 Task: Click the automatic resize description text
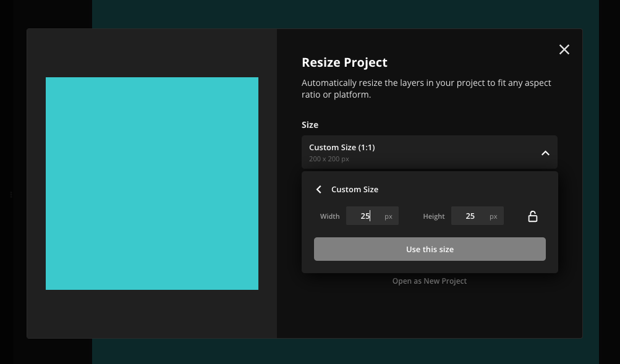pos(426,88)
